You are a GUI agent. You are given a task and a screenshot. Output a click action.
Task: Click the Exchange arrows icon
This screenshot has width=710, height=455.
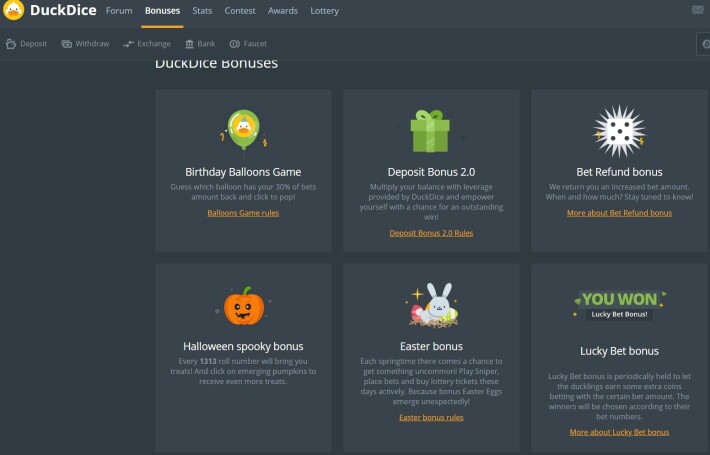128,44
